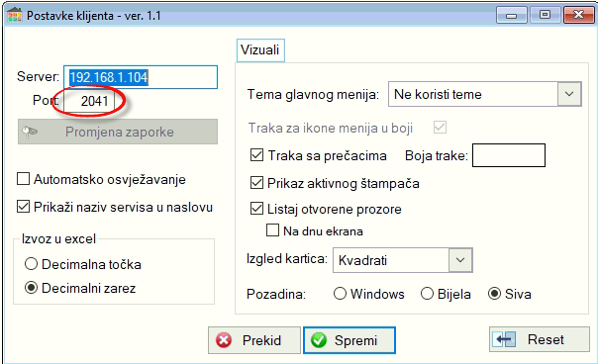
Task: Click the Port number field
Action: click(89, 101)
